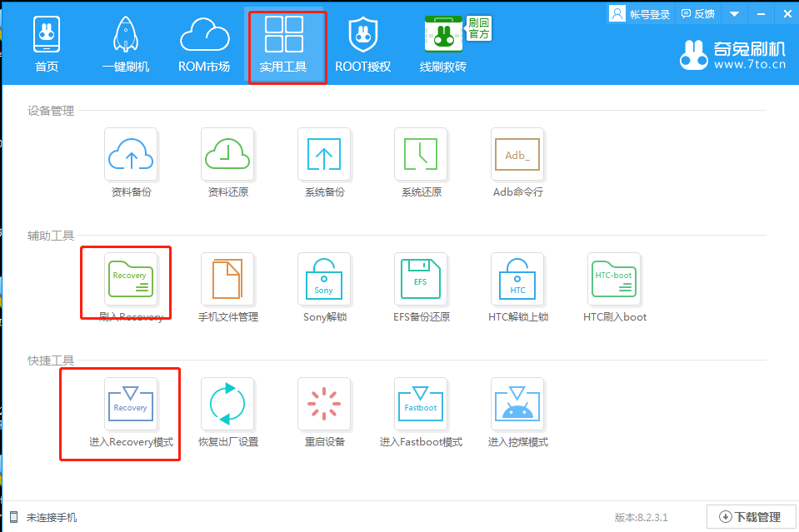The width and height of the screenshot is (799, 532).
Task: Close the 奇兔刷机 window
Action: [787, 14]
